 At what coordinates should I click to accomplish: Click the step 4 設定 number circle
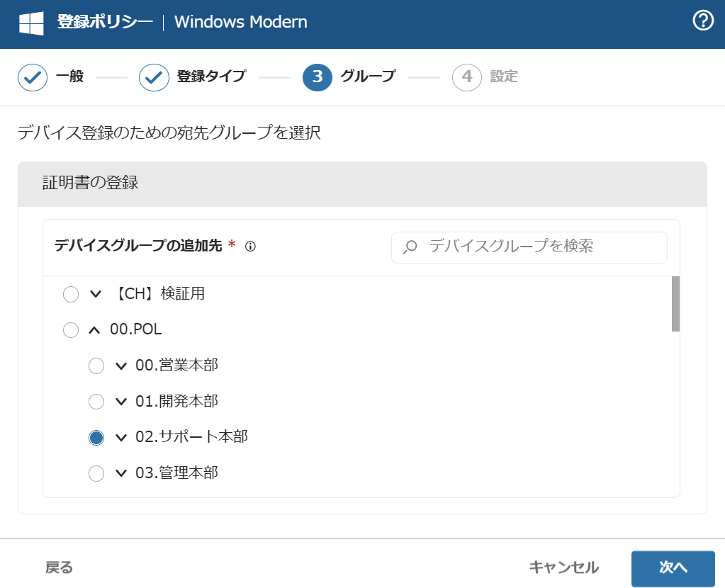point(467,77)
